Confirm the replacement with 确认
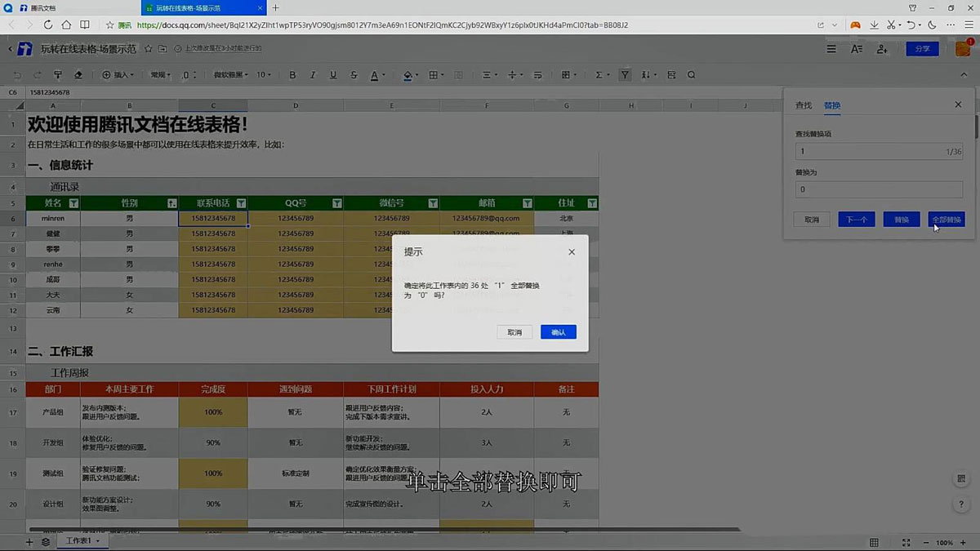The width and height of the screenshot is (980, 551). point(559,332)
